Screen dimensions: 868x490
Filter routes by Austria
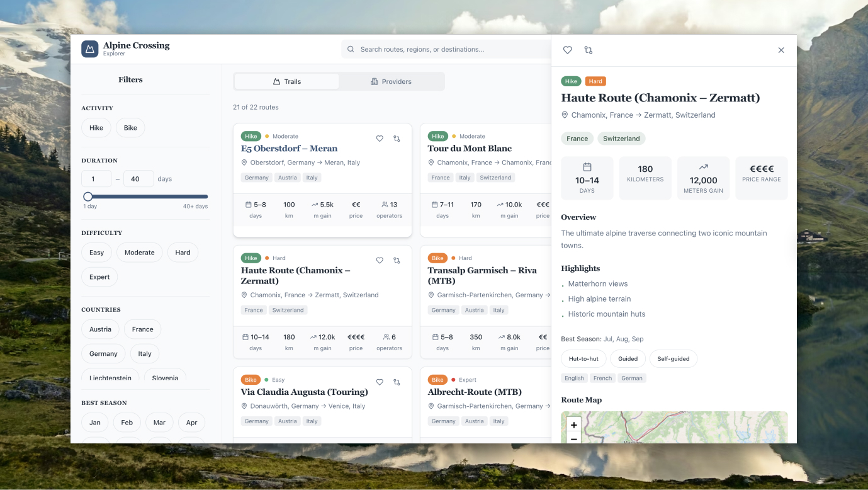coord(100,329)
